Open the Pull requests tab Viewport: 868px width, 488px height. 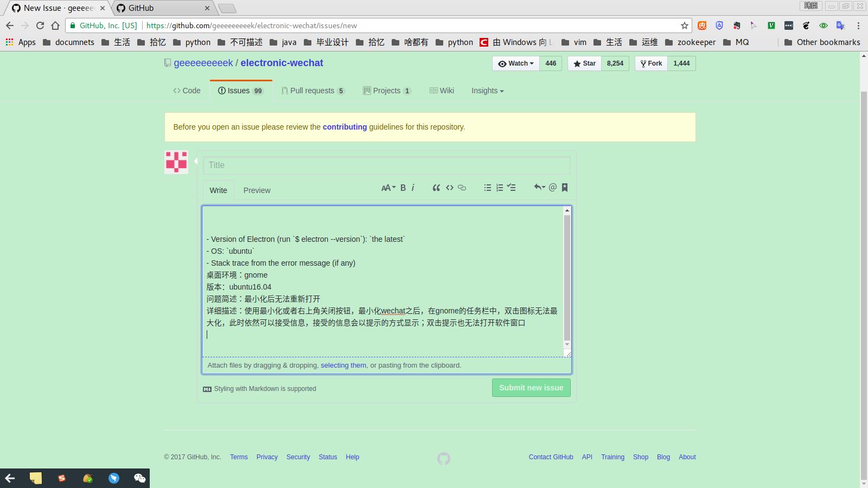tap(313, 91)
